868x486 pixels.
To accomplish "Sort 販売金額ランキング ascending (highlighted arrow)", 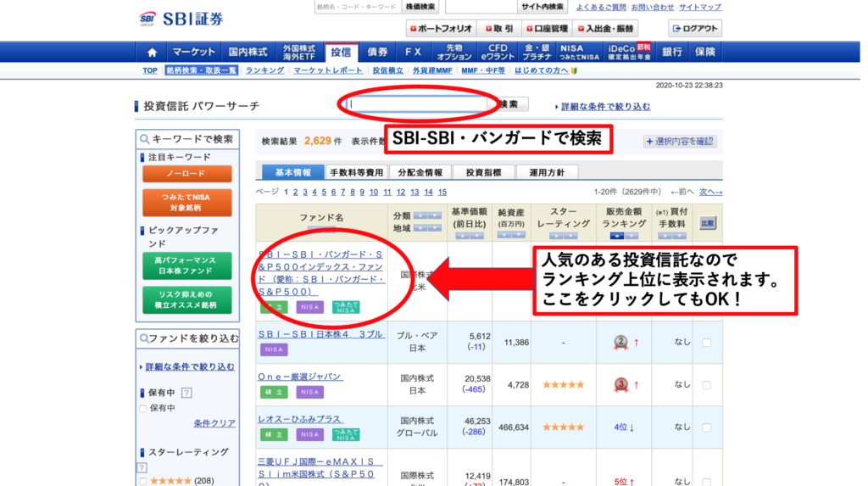I will (617, 236).
